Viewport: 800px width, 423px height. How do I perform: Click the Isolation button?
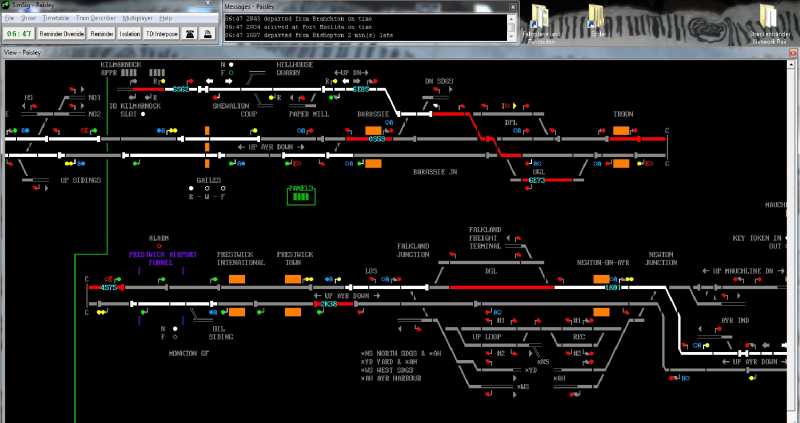130,34
